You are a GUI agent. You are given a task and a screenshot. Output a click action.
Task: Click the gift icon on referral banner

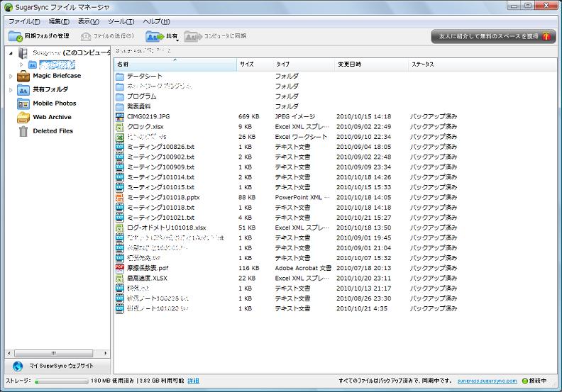pyautogui.click(x=546, y=36)
